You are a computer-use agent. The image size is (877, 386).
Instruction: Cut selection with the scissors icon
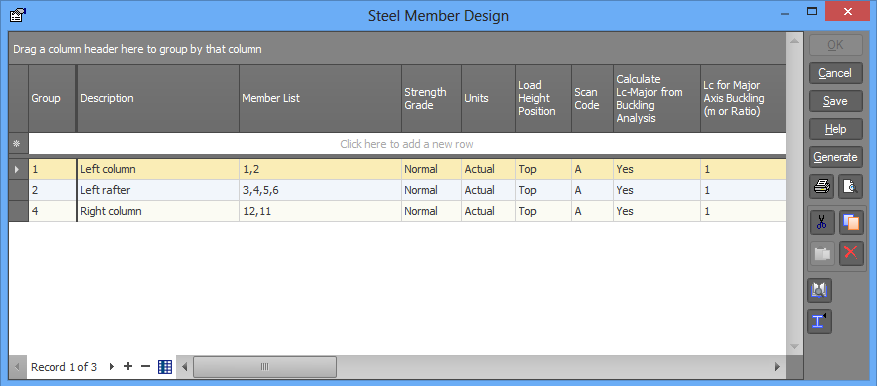822,223
